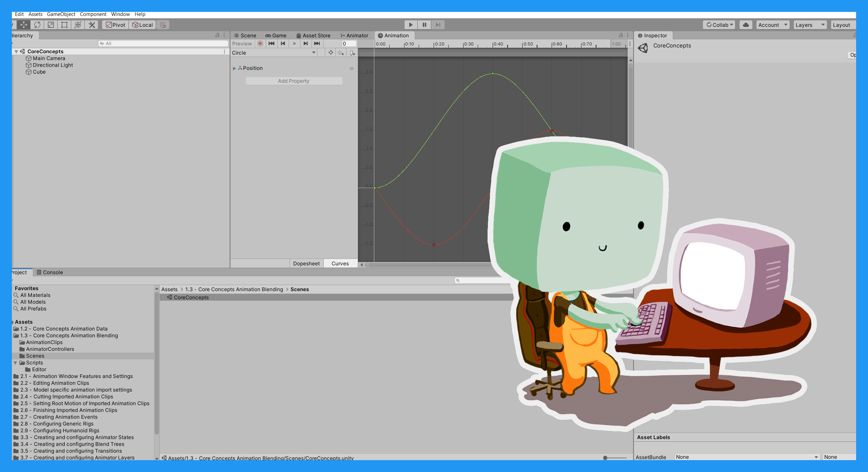Toggle Local handle rotation
868x472 pixels.
(x=142, y=25)
